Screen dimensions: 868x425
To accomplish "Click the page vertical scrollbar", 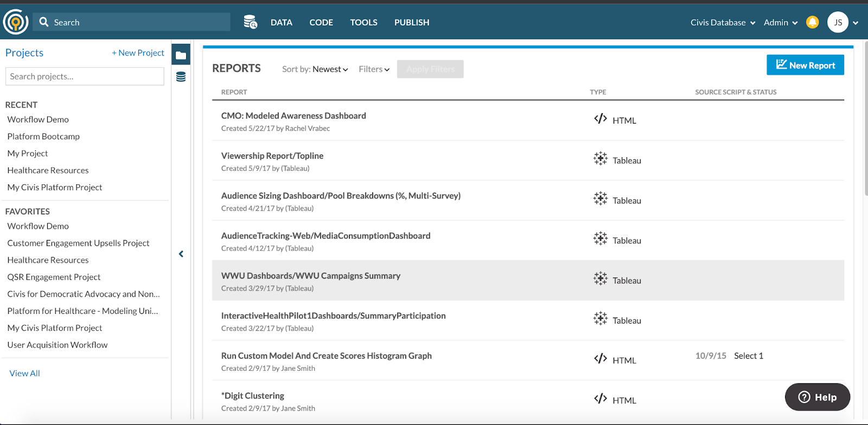I will tap(866, 119).
